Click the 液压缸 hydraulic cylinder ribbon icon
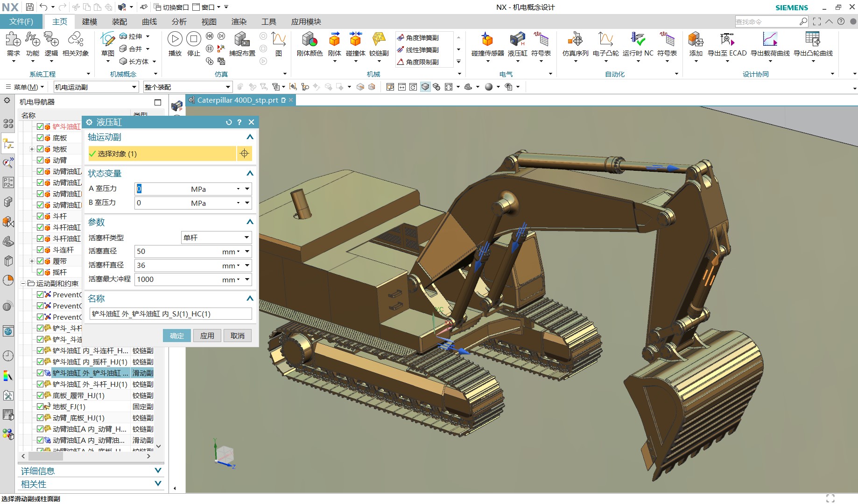858x504 pixels. coord(517,39)
